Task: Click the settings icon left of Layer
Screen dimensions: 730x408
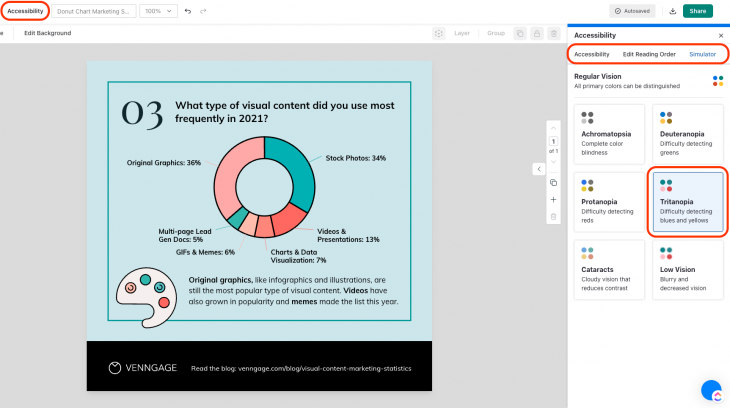Action: click(438, 33)
